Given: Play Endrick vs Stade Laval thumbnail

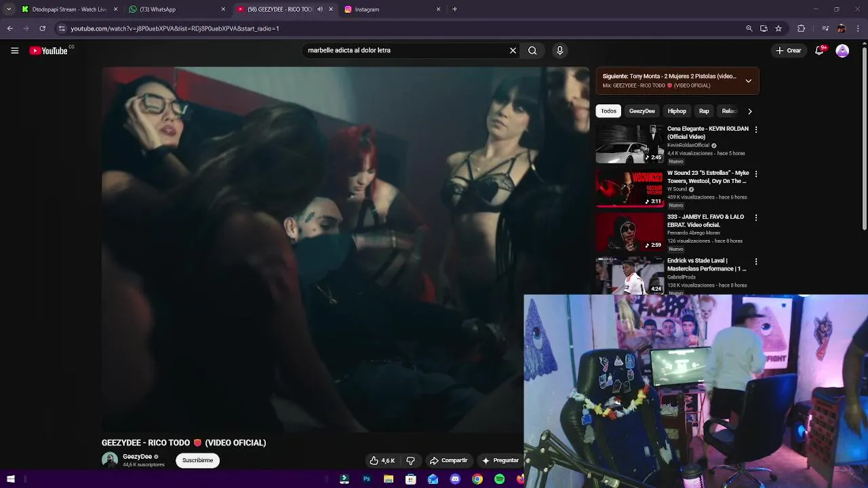Looking at the screenshot, I should click(630, 275).
